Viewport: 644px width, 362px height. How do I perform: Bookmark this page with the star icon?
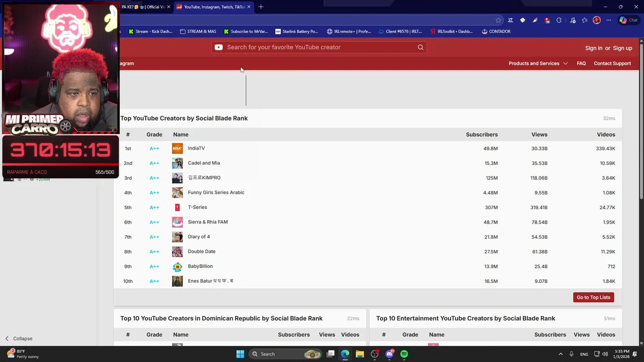point(498,20)
